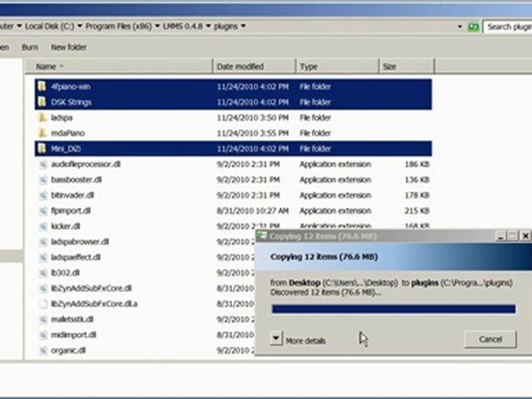532x399 pixels.
Task: Click the ladspabrowser.dll file name
Action: coord(80,242)
